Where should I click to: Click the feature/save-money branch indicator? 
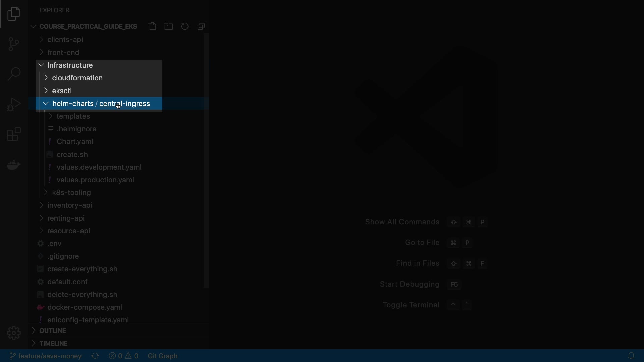(45, 356)
